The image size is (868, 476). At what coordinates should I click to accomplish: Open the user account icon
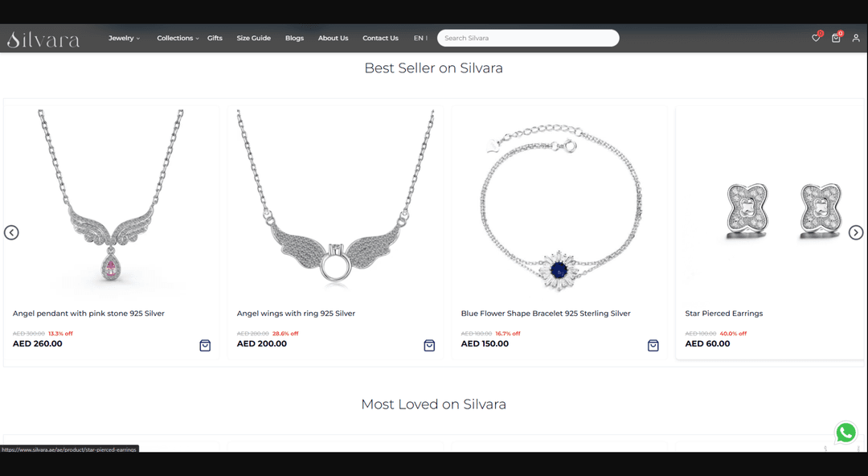point(856,39)
